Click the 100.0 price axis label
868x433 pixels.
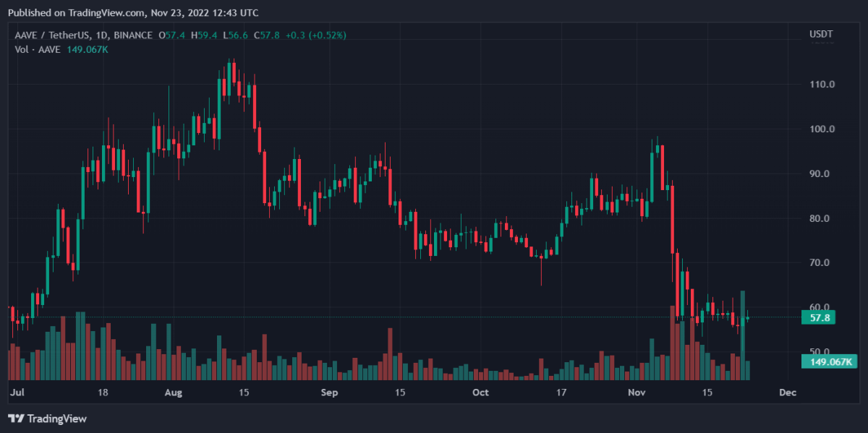click(x=822, y=129)
